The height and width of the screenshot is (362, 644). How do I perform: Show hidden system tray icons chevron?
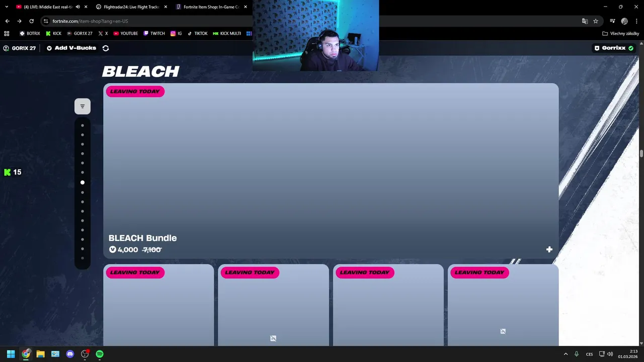coord(566,354)
